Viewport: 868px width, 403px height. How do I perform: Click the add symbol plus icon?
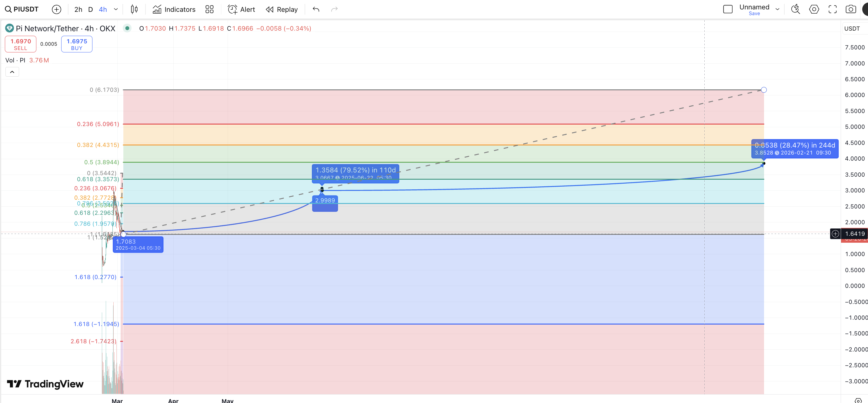(56, 9)
